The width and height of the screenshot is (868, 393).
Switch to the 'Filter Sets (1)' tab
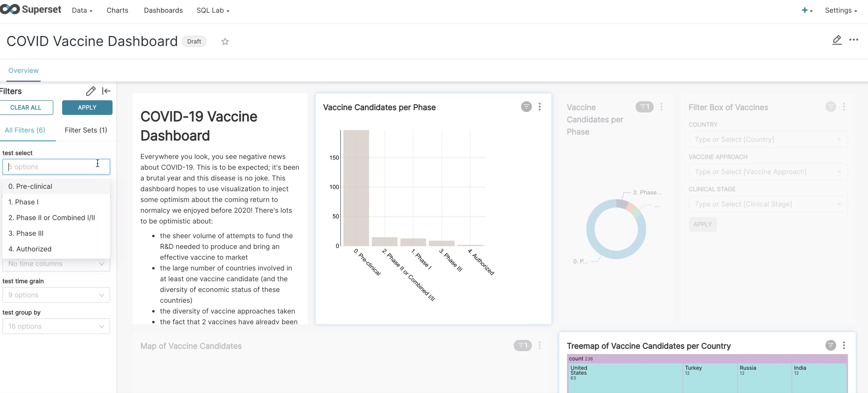(86, 129)
